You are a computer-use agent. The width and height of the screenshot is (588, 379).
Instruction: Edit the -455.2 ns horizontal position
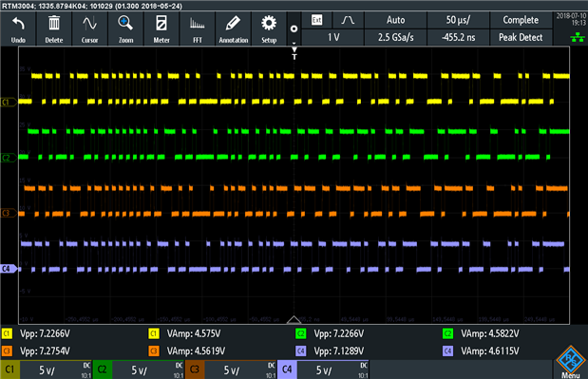pyautogui.click(x=458, y=37)
